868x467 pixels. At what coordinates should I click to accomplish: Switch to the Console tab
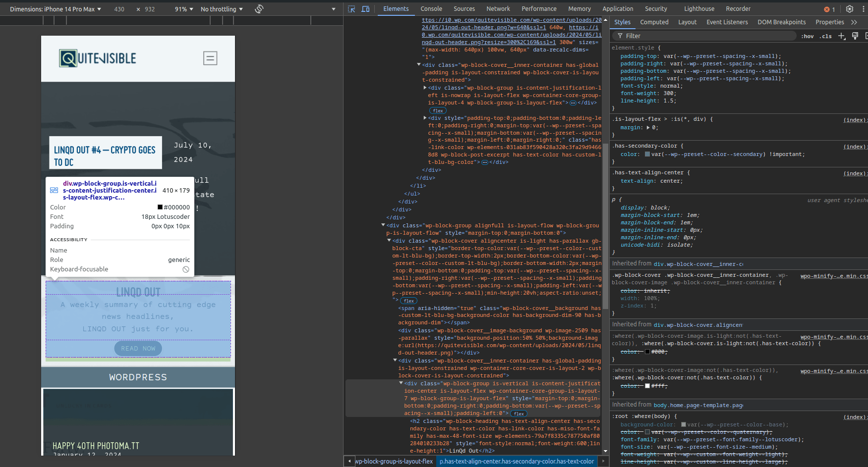coord(431,9)
